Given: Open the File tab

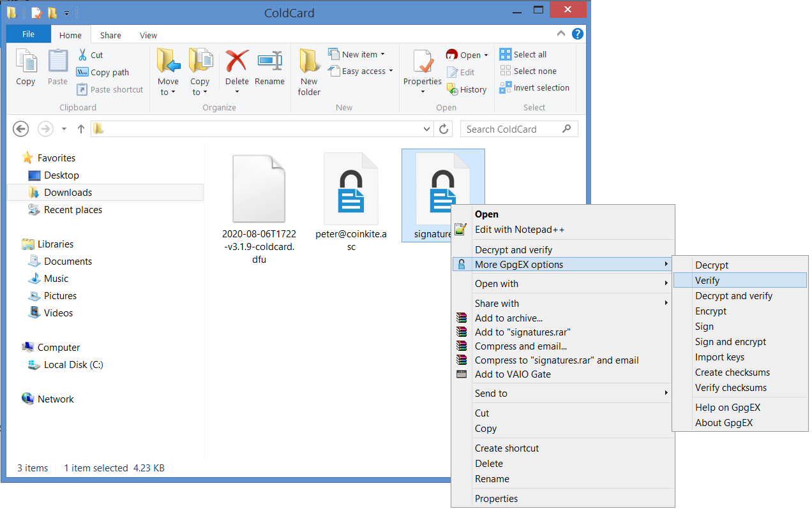Looking at the screenshot, I should 29,34.
